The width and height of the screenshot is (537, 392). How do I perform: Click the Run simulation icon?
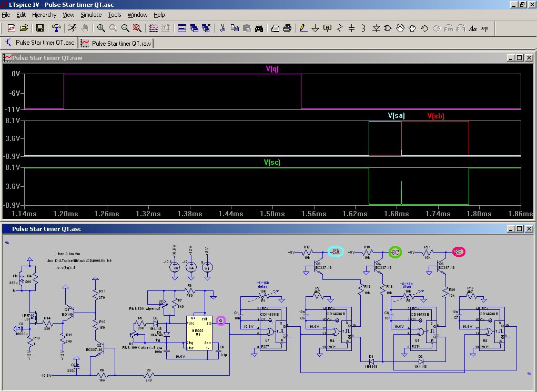(x=72, y=28)
